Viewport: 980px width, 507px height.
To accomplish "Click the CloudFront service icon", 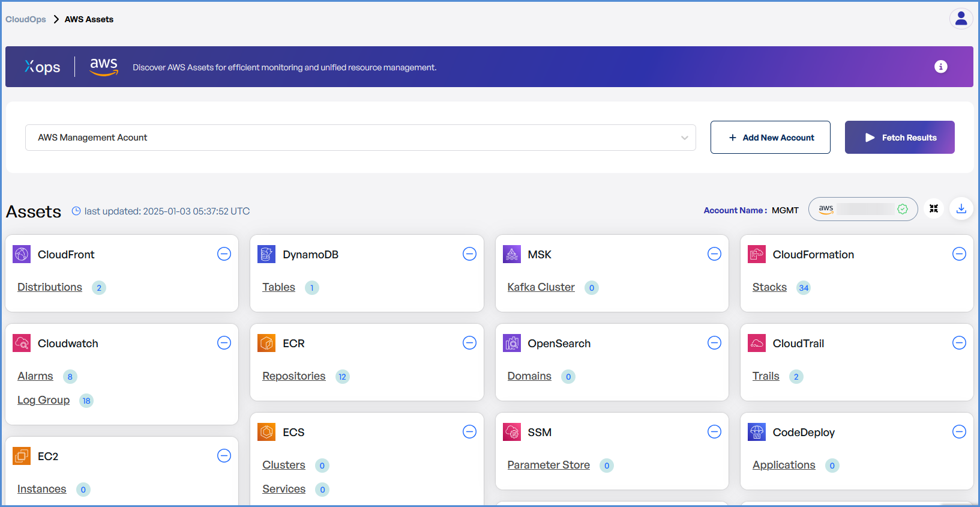I will pos(22,254).
